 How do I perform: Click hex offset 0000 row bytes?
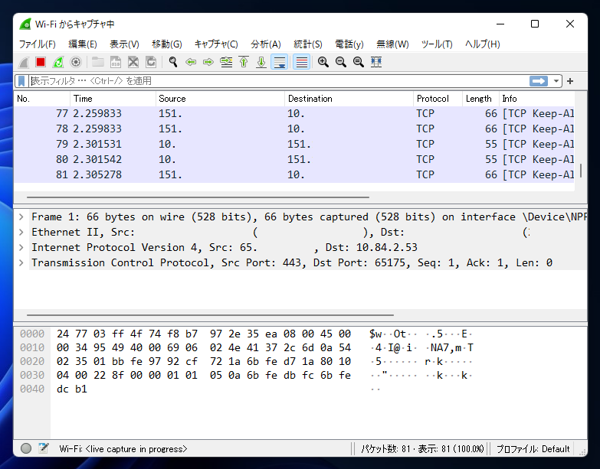click(x=204, y=334)
